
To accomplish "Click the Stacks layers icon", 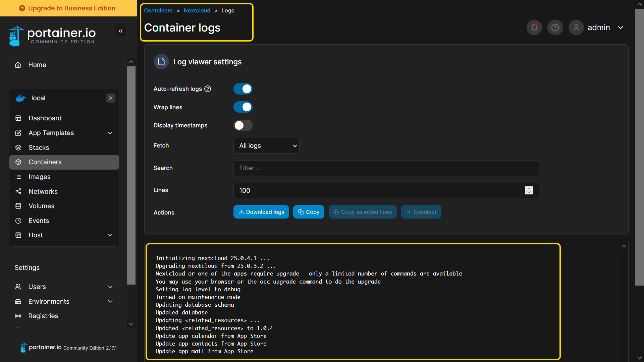I will click(x=18, y=148).
